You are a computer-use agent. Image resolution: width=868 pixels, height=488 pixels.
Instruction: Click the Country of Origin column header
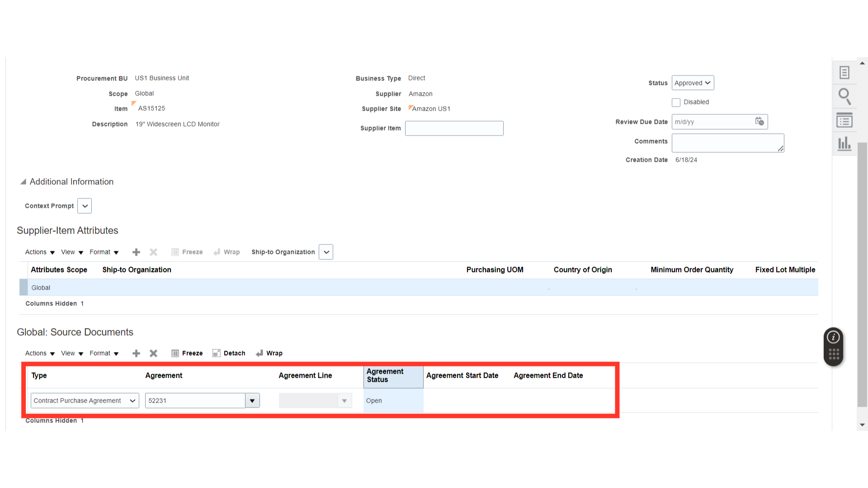583,270
